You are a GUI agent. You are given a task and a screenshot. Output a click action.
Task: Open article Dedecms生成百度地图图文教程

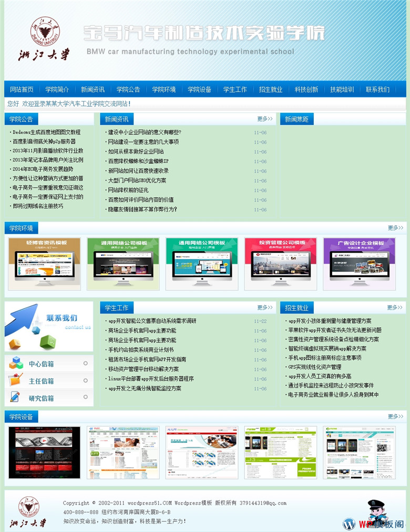pyautogui.click(x=46, y=132)
